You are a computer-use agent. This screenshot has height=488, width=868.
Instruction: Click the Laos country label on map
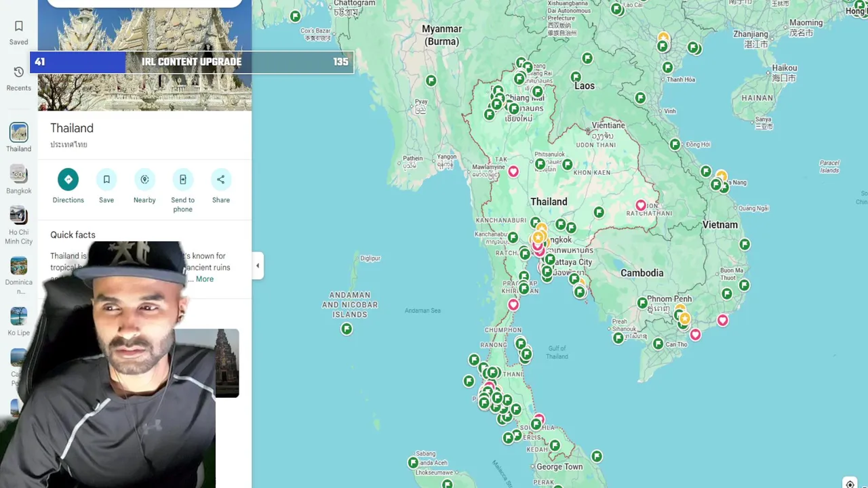click(585, 86)
